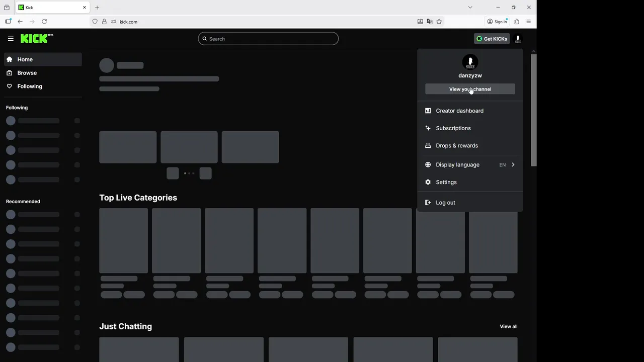644x362 pixels.
Task: Open Creator dashboard
Action: pos(470,111)
